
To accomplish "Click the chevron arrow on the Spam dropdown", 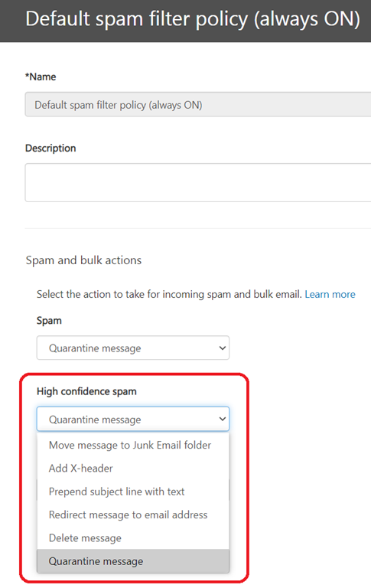I will (x=223, y=348).
